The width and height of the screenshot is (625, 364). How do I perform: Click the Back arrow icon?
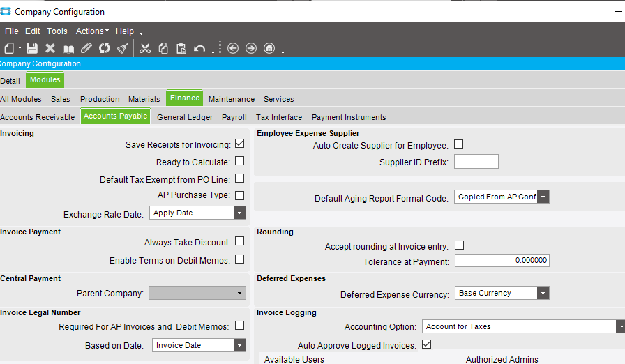click(x=233, y=48)
